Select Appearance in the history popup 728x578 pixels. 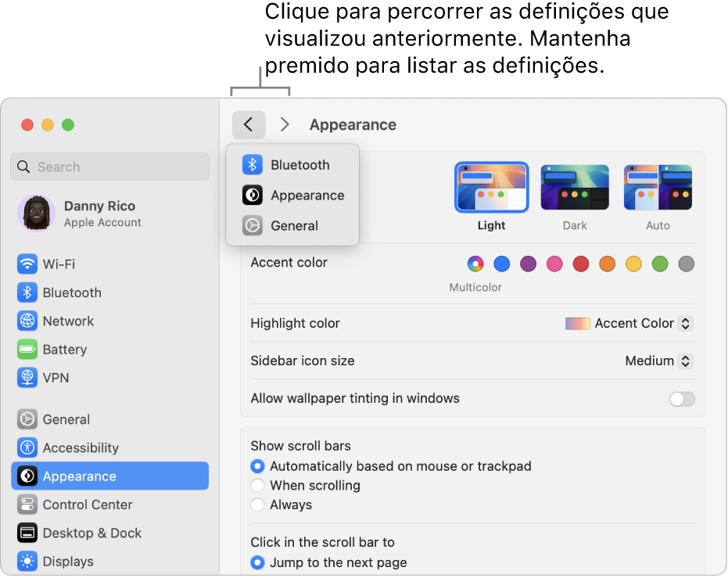coord(292,196)
